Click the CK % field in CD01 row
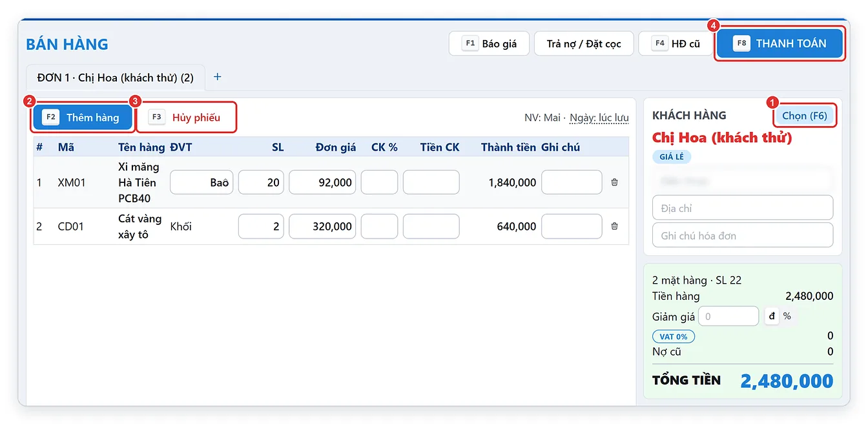The height and width of the screenshot is (424, 868). [379, 226]
